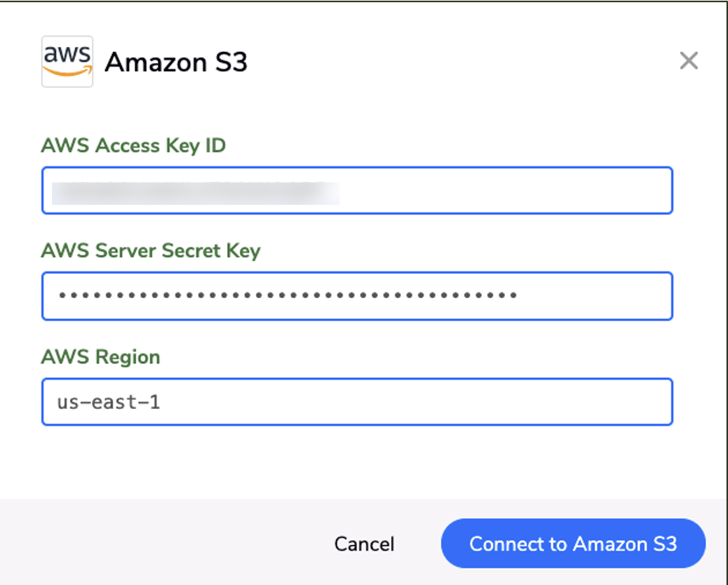Screen dimensions: 728x585
Task: Click the 'aws' lettering in the logo
Action: pos(67,54)
